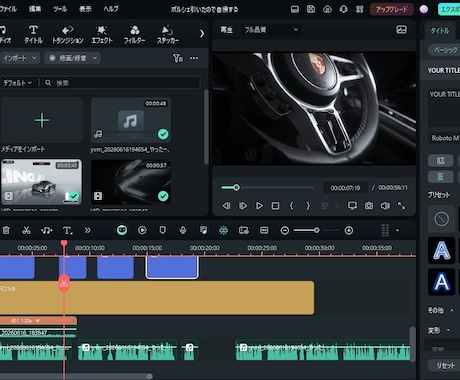Screen dimensions: 460x380
Task: Click the render preview icon in timeline toolbar
Action: [142, 230]
